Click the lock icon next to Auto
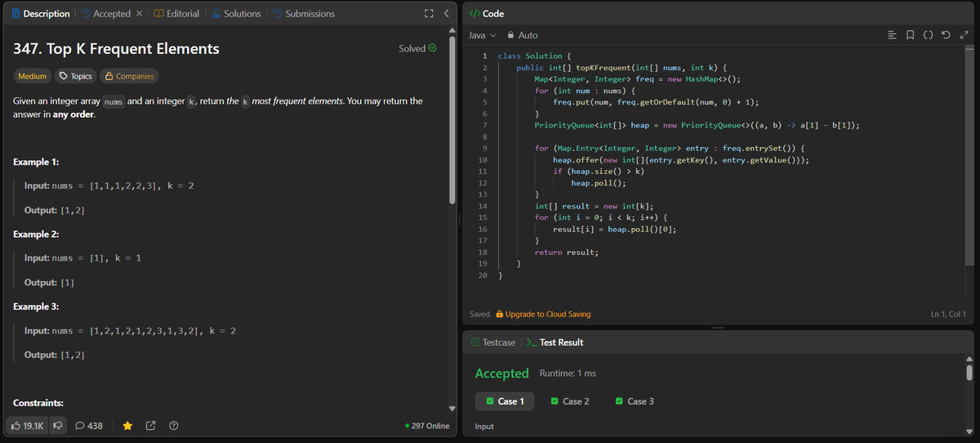 (510, 35)
